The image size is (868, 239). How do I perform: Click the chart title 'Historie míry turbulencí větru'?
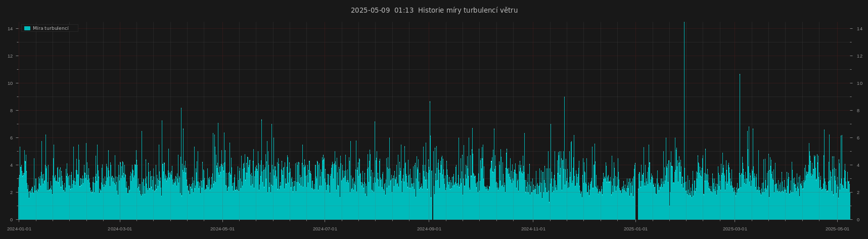[468, 10]
